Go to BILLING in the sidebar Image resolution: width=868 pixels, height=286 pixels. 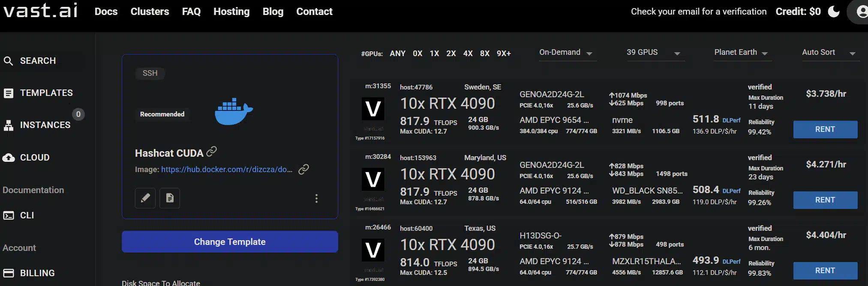[37, 273]
